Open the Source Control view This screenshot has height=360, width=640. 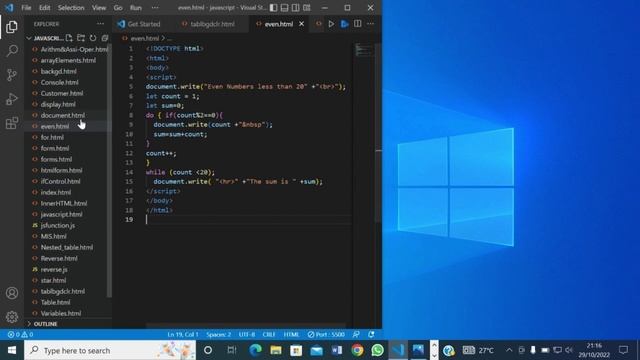coord(12,75)
